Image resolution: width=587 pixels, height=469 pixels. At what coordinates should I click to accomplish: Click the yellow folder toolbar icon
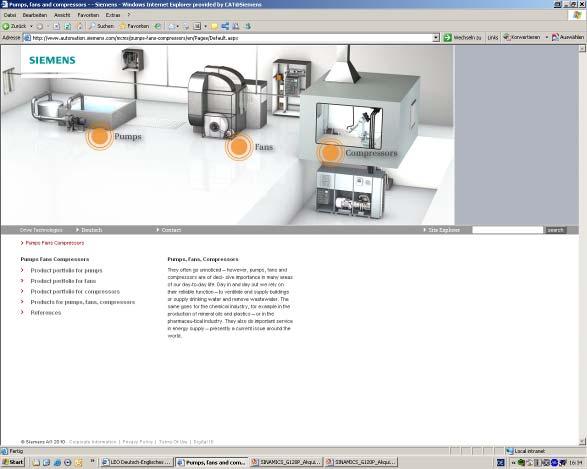(x=215, y=26)
